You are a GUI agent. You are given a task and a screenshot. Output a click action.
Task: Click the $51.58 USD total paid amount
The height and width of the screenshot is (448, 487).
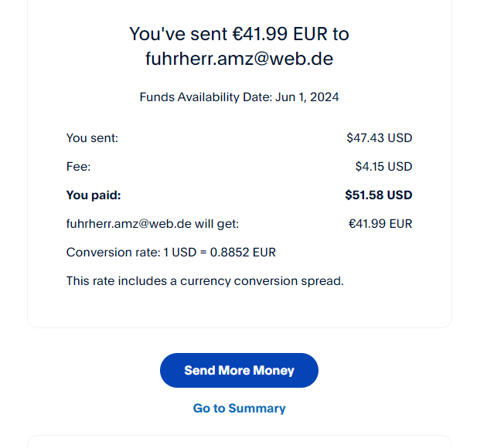(x=378, y=195)
